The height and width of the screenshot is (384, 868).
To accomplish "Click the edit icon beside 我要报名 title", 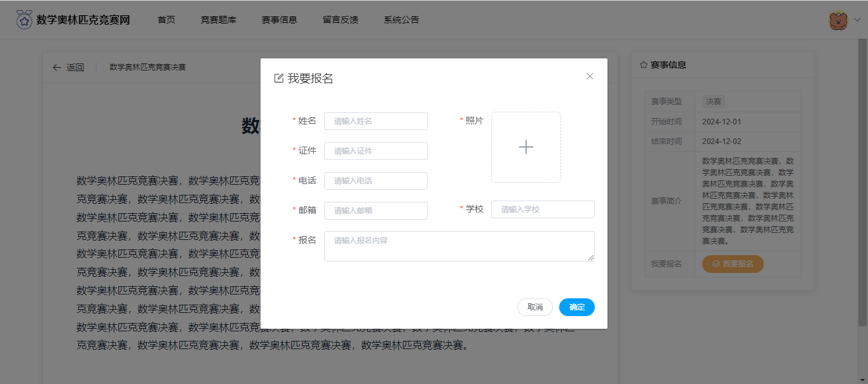I will pyautogui.click(x=278, y=78).
